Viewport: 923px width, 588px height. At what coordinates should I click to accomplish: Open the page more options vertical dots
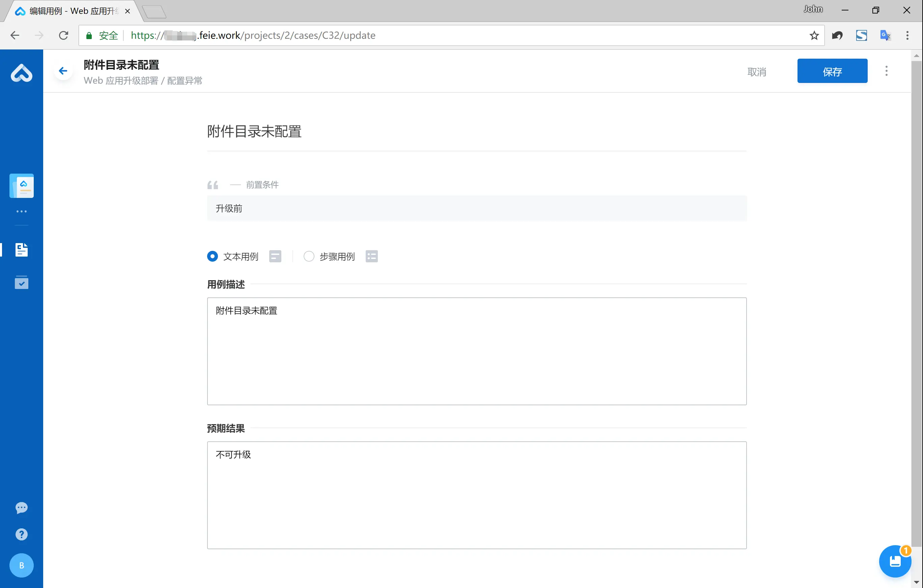[x=886, y=71]
